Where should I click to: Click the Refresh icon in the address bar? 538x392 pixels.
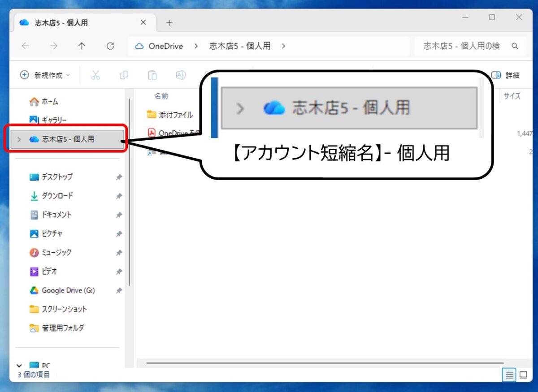(x=110, y=46)
